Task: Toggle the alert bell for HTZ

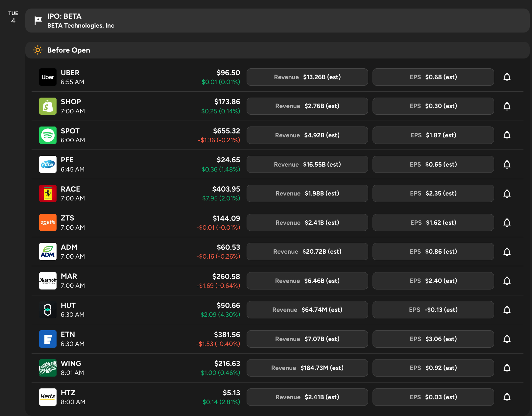Action: point(507,397)
